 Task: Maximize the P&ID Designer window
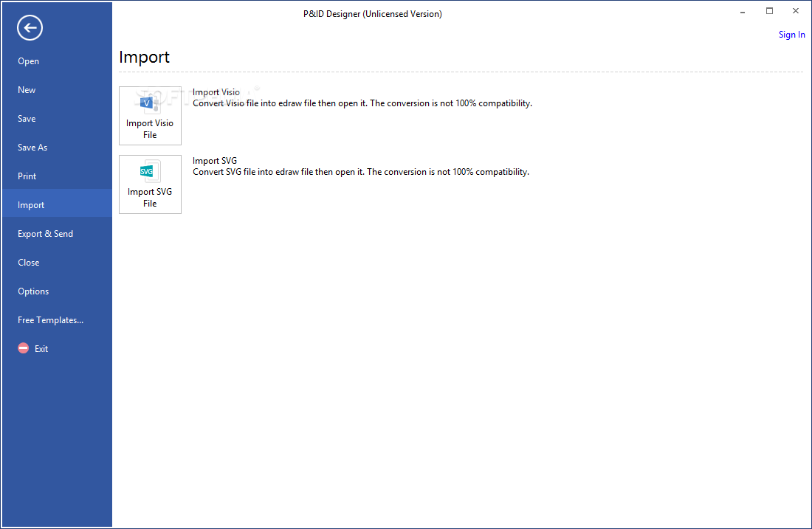coord(769,11)
